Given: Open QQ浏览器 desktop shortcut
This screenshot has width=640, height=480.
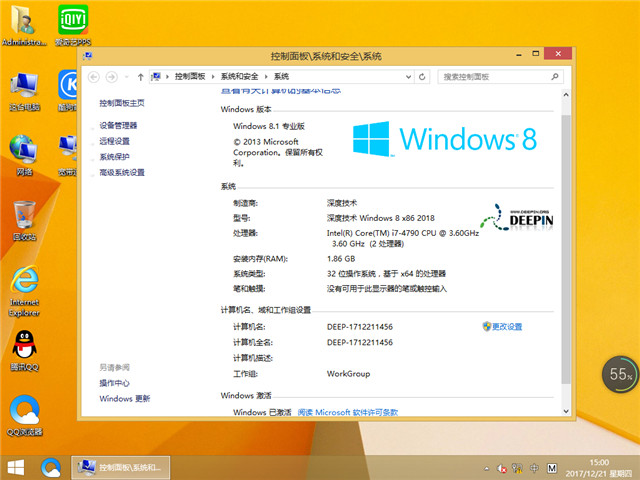Looking at the screenshot, I should (x=24, y=414).
